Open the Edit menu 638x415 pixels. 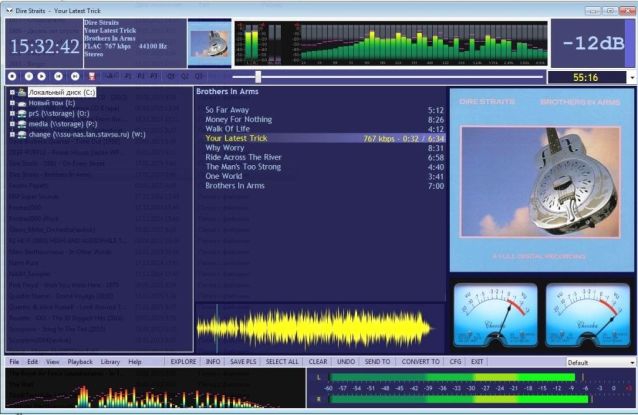click(x=33, y=362)
